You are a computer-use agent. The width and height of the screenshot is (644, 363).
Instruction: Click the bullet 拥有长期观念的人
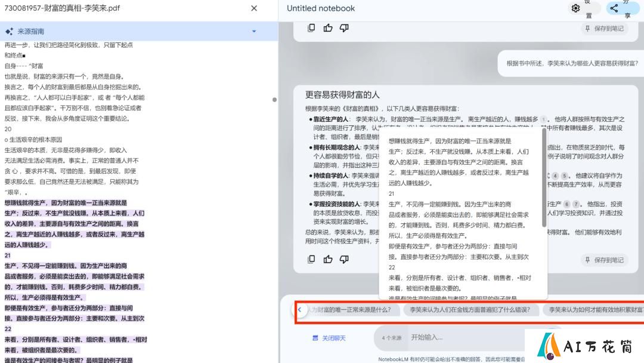point(336,147)
